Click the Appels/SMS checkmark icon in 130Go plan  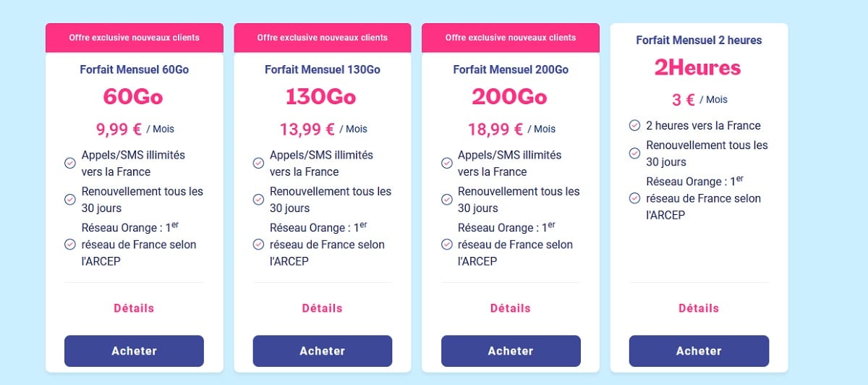pyautogui.click(x=258, y=164)
